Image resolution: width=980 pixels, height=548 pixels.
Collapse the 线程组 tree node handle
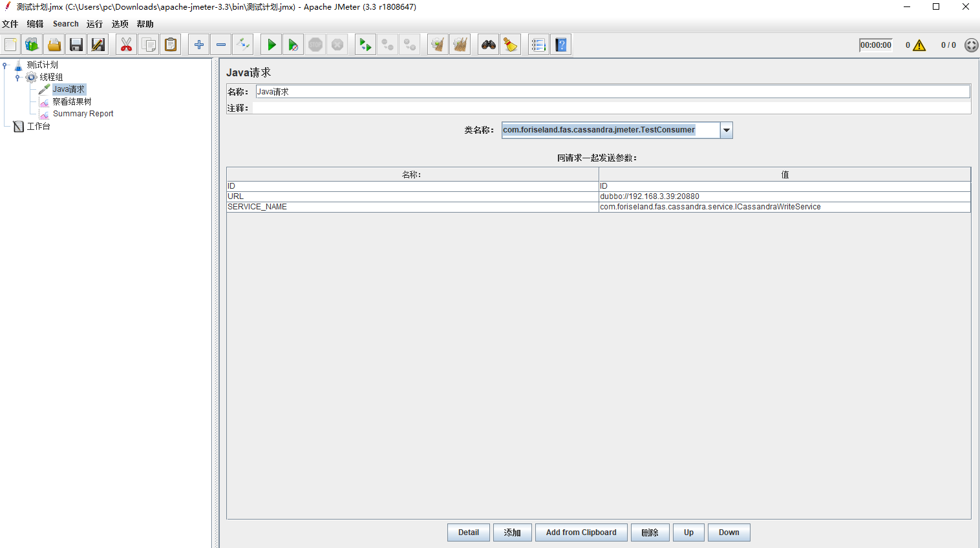(17, 77)
